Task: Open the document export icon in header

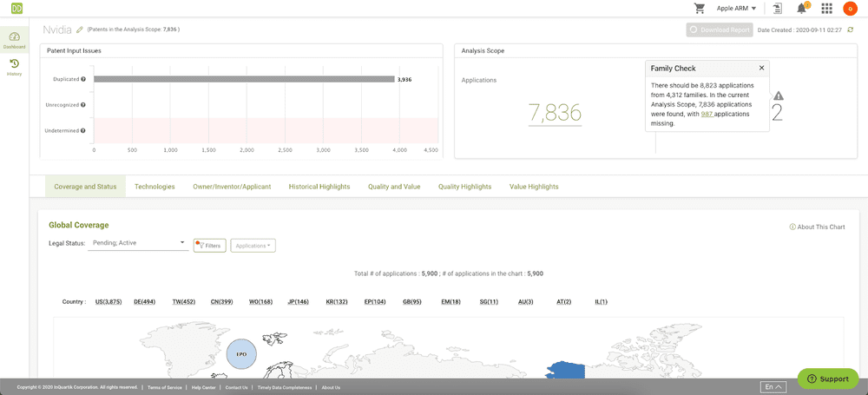Action: pyautogui.click(x=779, y=9)
